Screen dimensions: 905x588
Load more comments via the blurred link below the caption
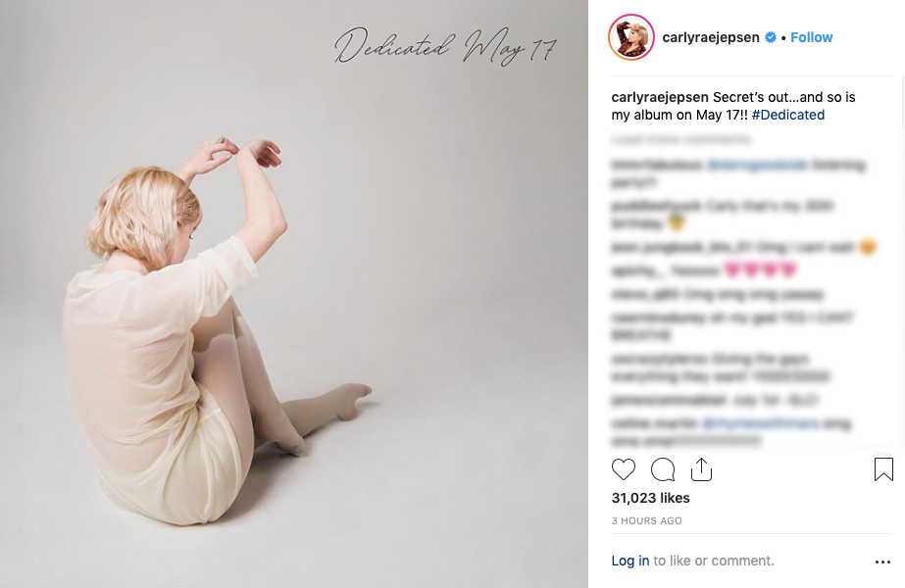tap(681, 139)
